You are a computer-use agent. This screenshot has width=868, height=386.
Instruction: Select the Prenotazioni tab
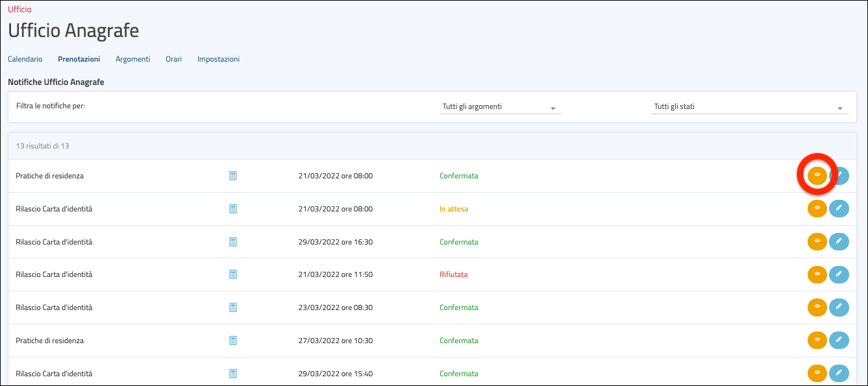coord(79,59)
